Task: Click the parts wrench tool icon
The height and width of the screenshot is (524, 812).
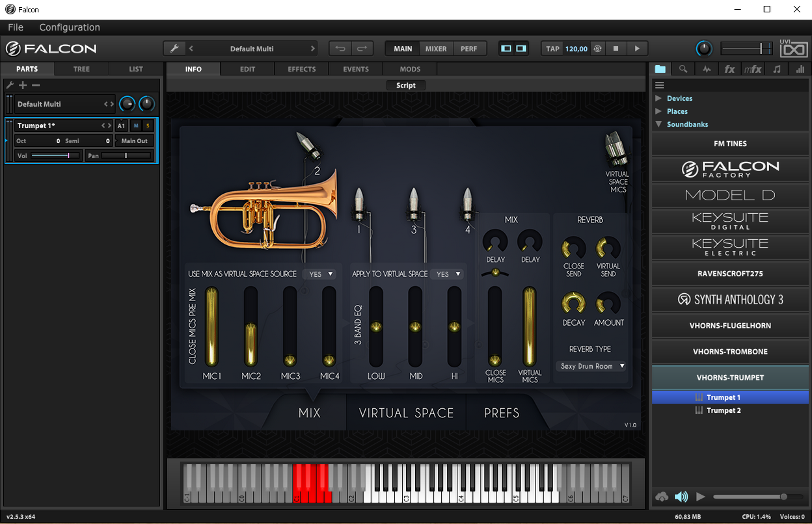Action: point(9,85)
